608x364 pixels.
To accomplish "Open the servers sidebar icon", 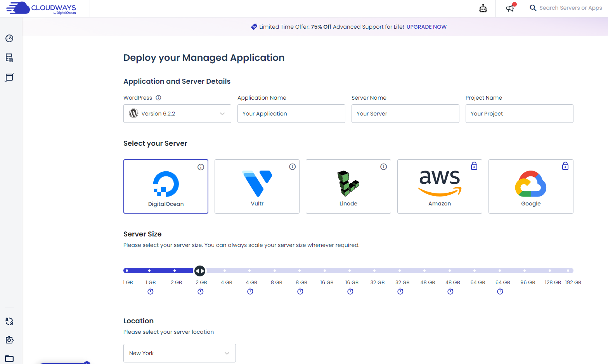I will coord(9,58).
